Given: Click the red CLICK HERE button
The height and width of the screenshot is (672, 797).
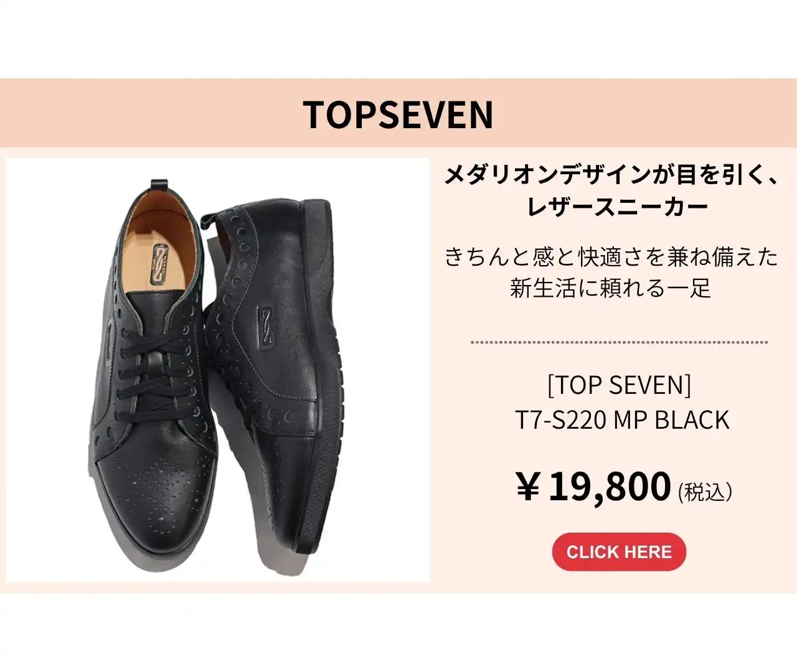Looking at the screenshot, I should click(x=619, y=552).
